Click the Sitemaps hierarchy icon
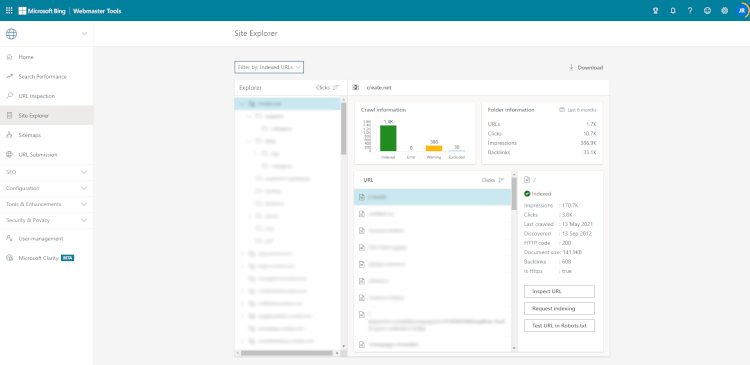This screenshot has width=750, height=365. [10, 135]
